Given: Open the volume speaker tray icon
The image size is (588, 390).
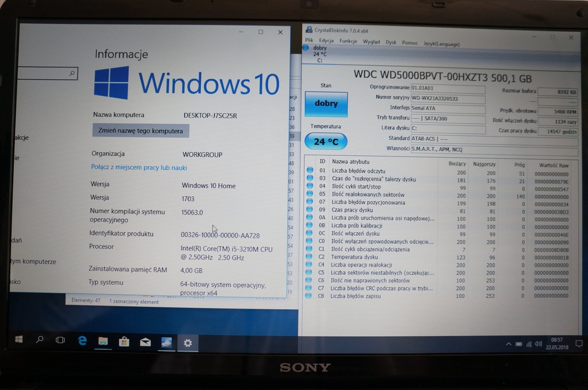Looking at the screenshot, I should (x=539, y=344).
